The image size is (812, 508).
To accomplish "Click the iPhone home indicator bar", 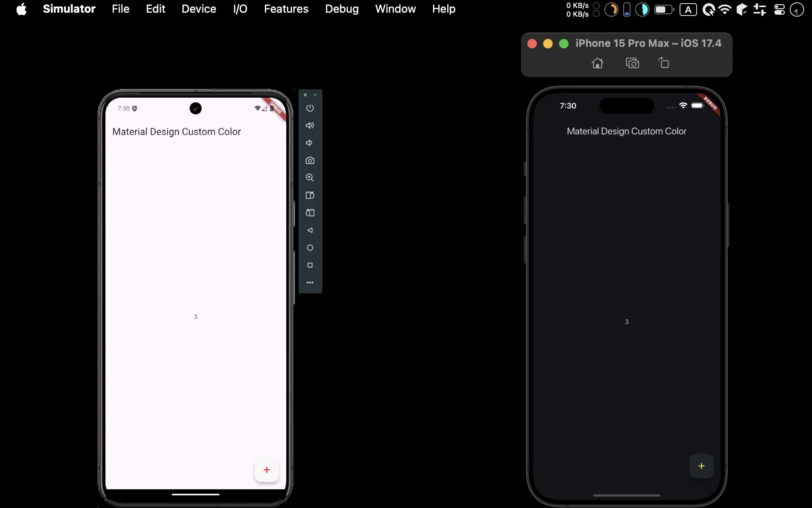I will [627, 495].
